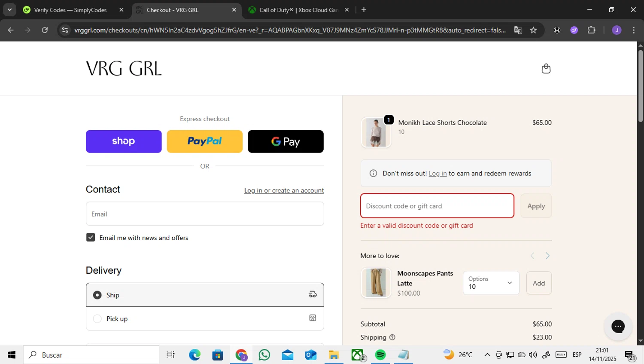Open Microsoft Edge from the taskbar
Screen dimensions: 644x364
click(195, 355)
